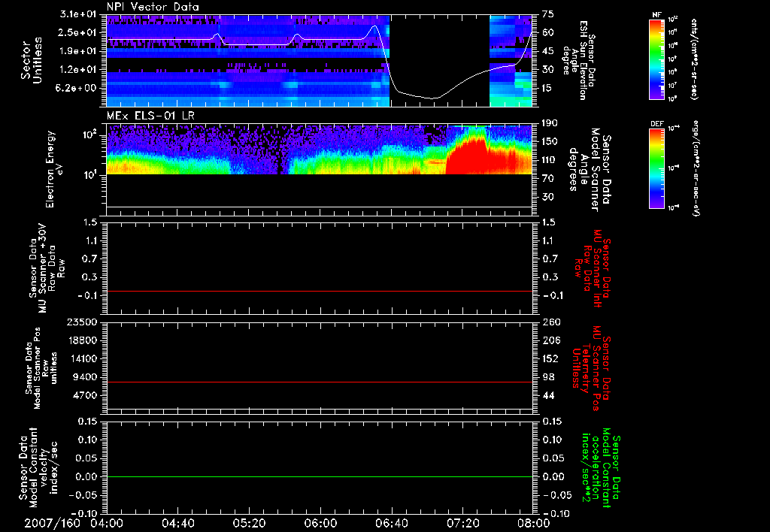Click the red "MU Scanner Inh Raw Data" axis title

[x=593, y=268]
